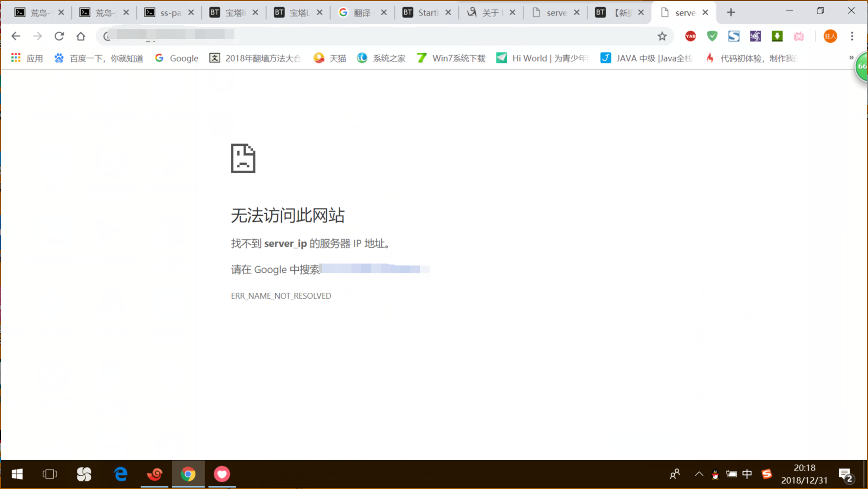868x489 pixels.
Task: Open a new tab with plus button
Action: pyautogui.click(x=731, y=13)
